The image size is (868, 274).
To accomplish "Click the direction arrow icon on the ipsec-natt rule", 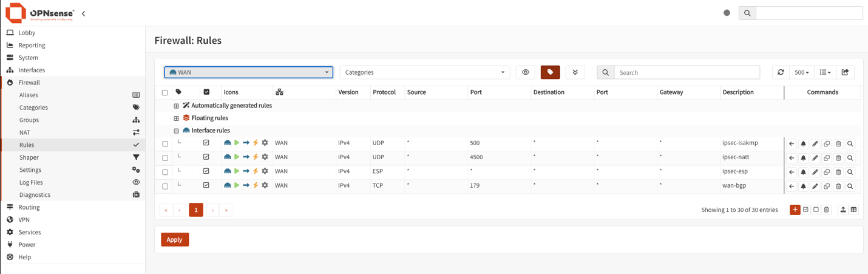I will 246,157.
